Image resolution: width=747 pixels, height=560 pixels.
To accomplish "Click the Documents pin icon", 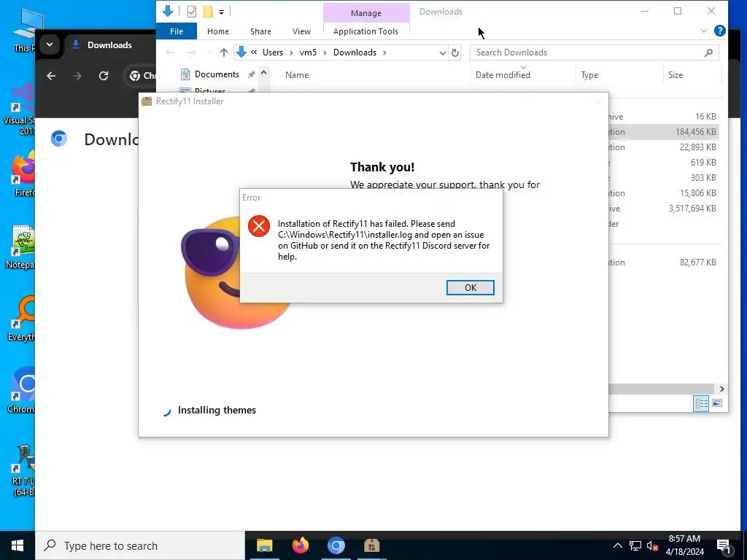I will 251,74.
